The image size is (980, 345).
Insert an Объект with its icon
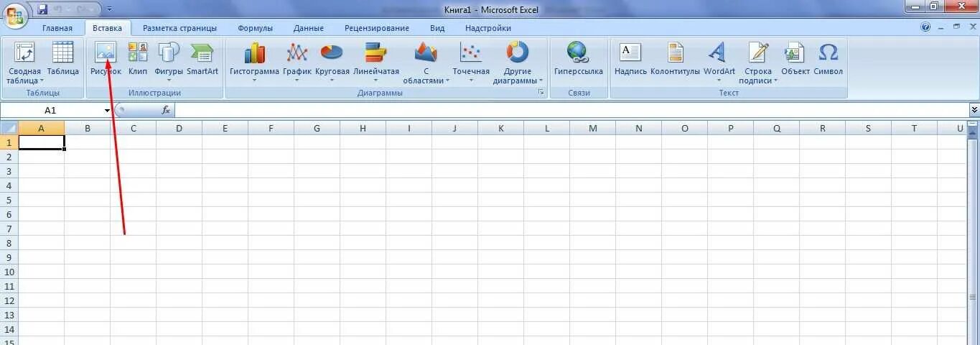click(x=795, y=53)
